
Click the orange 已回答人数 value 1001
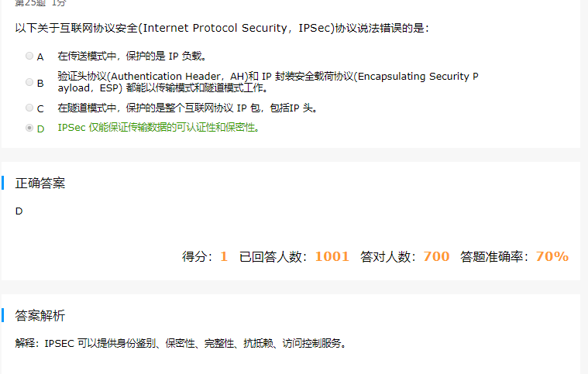(332, 257)
